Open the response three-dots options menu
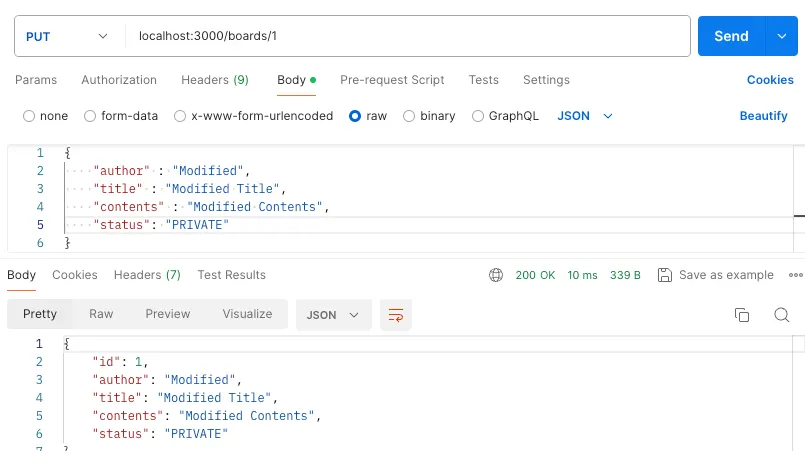Image resolution: width=805 pixels, height=451 pixels. point(796,275)
